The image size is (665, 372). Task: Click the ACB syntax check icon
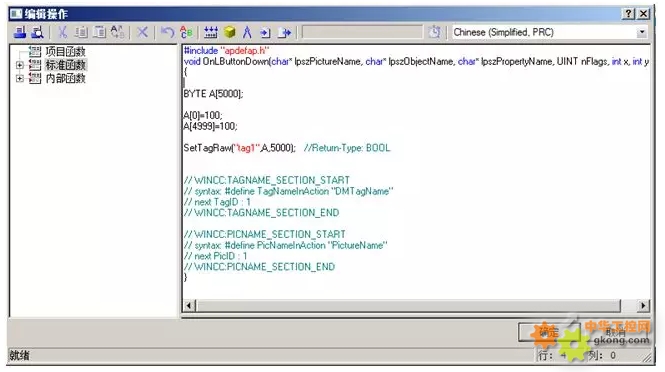click(186, 32)
